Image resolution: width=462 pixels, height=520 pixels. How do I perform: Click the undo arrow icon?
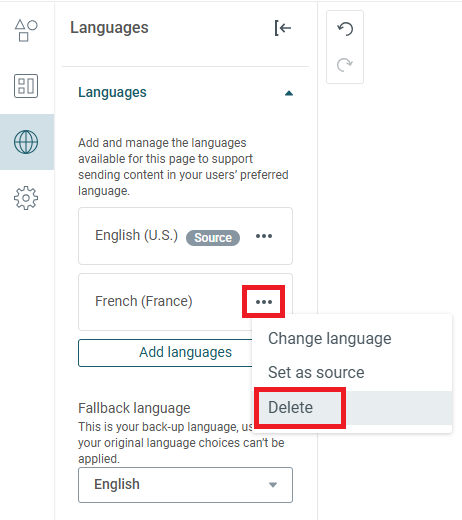coord(345,29)
